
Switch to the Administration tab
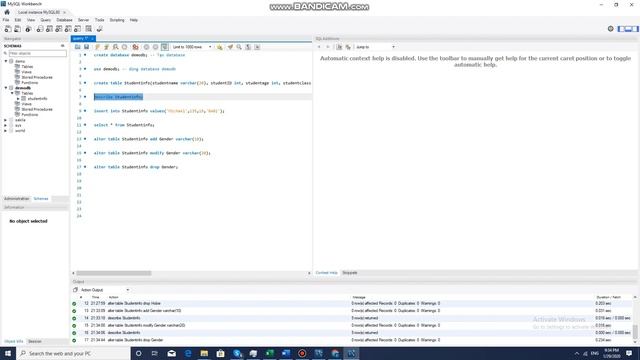click(x=17, y=199)
